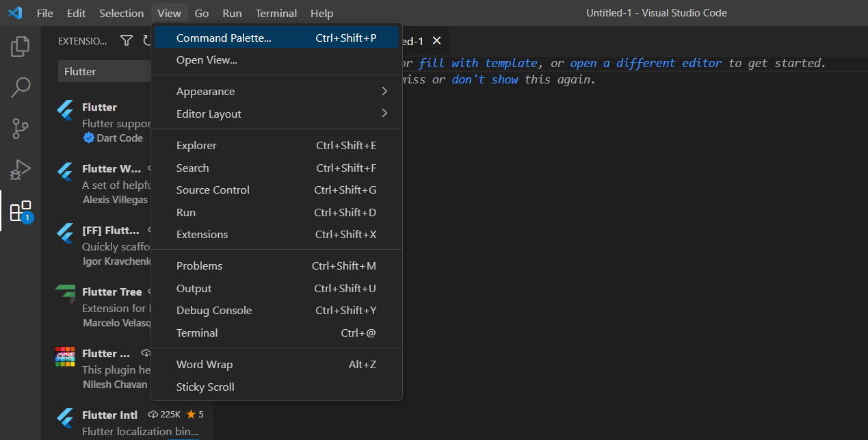Viewport: 868px width, 440px height.
Task: Close the Untitled-1 editor tab
Action: tap(437, 41)
